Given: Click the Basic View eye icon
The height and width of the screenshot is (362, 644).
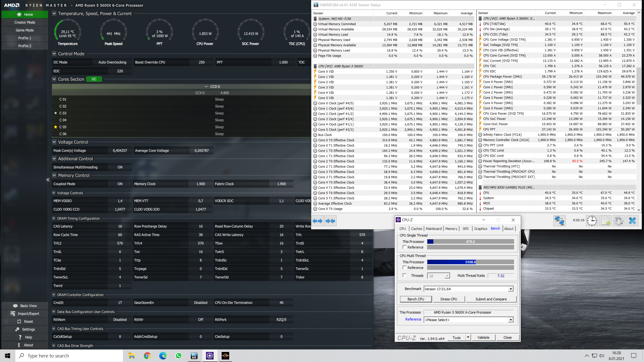Looking at the screenshot, I should coord(15,306).
